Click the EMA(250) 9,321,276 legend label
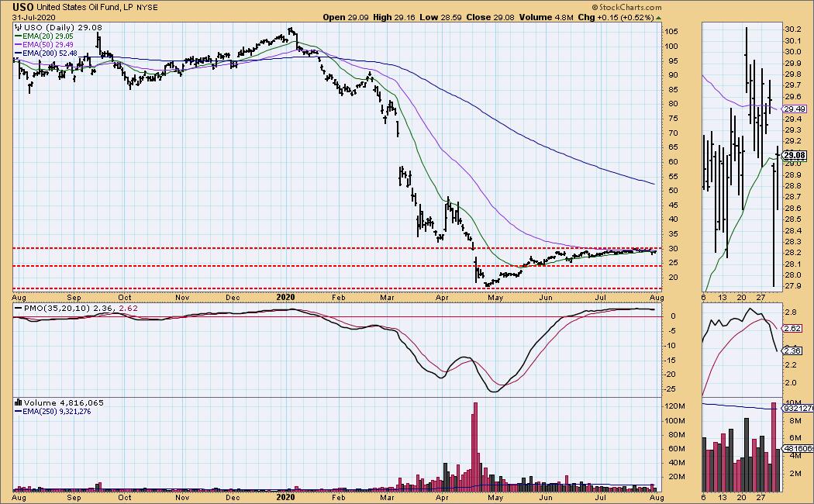814x504 pixels. [x=57, y=412]
